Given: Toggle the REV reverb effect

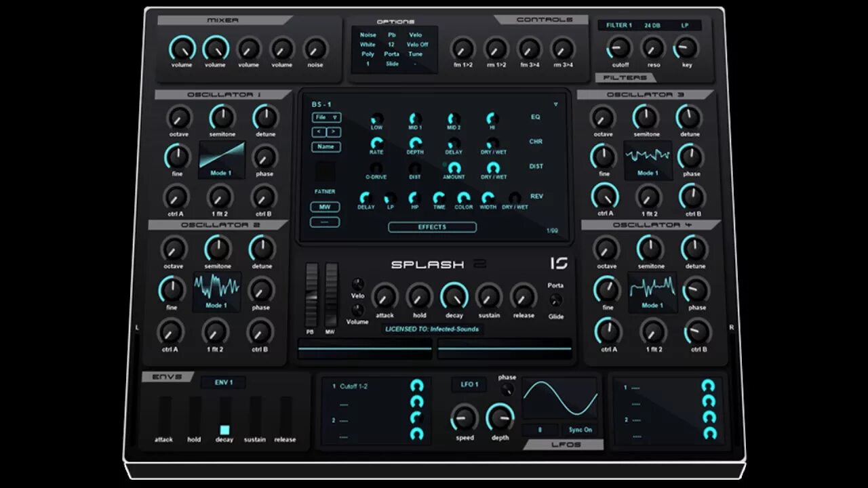Looking at the screenshot, I should [536, 197].
